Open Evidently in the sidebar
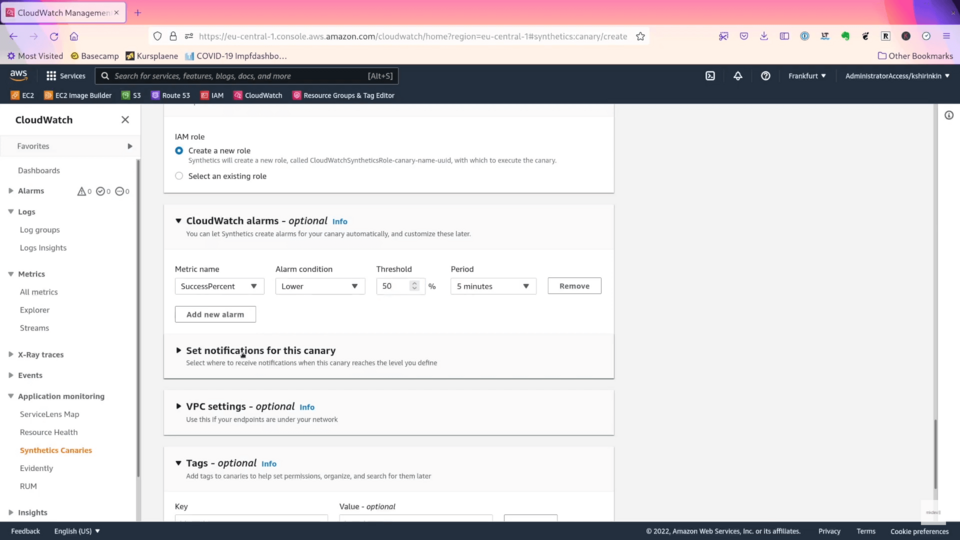Viewport: 960px width, 540px height. [x=36, y=468]
